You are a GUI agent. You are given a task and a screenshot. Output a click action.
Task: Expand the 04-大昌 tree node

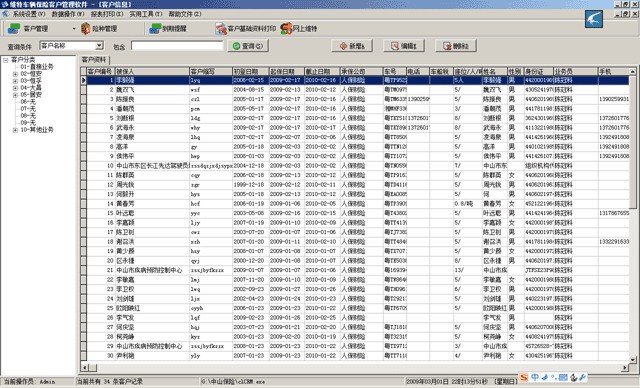pos(15,88)
